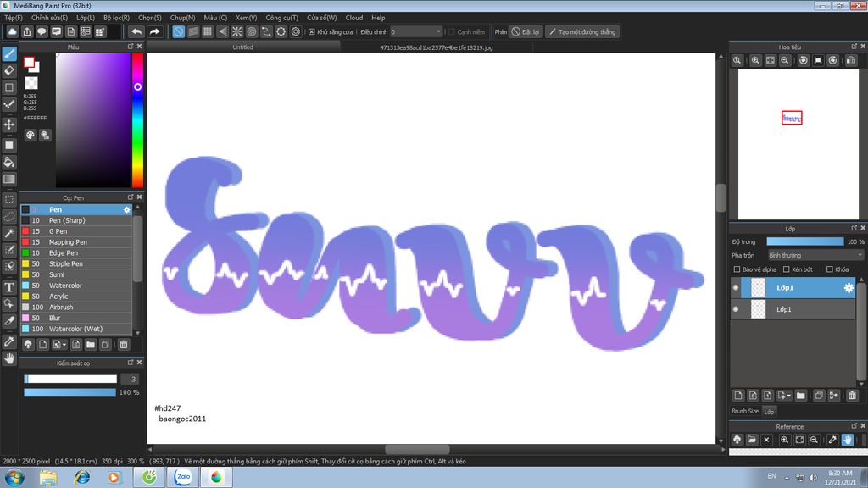This screenshot has width=868, height=488.
Task: Switch to the Untitled canvas tab
Action: coord(242,47)
